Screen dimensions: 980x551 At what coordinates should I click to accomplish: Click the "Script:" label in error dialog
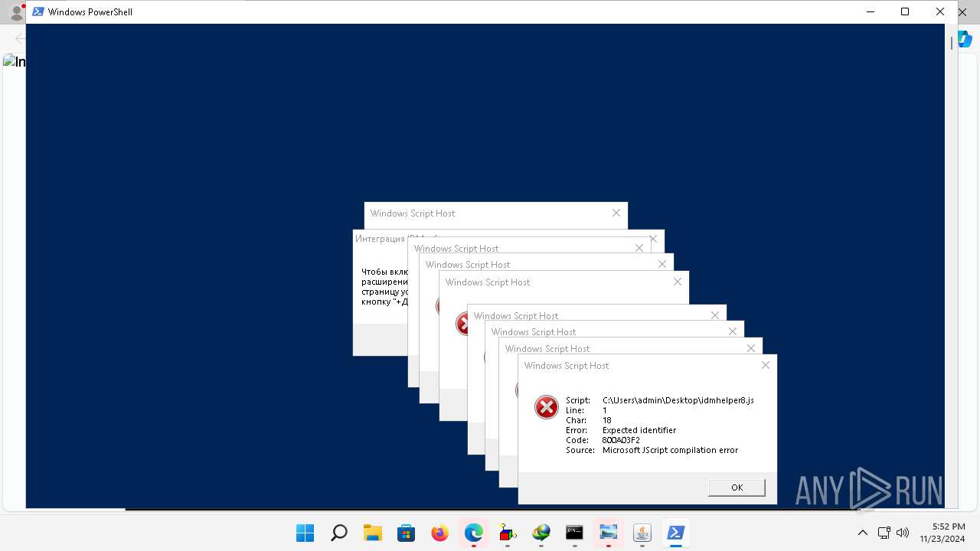click(x=578, y=400)
